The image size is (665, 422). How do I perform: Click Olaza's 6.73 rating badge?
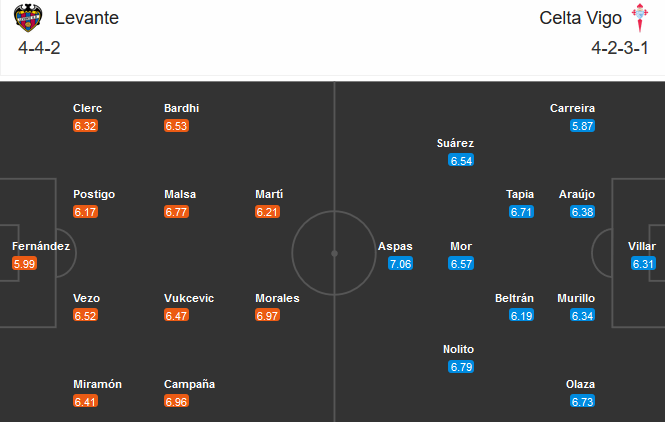[583, 402]
